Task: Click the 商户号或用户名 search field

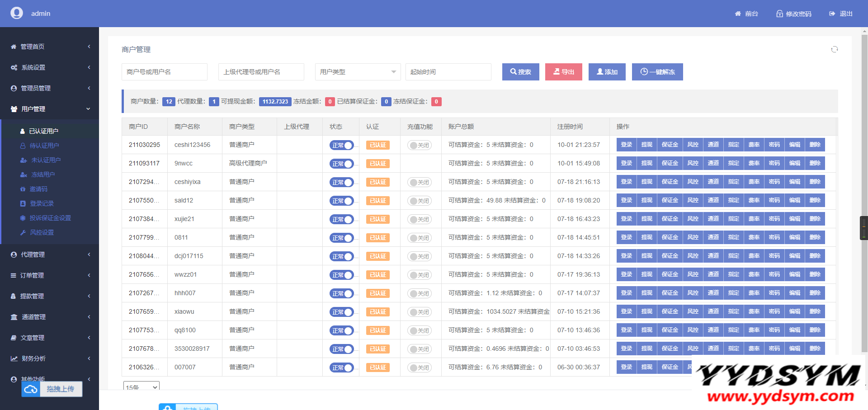Action: [x=164, y=72]
